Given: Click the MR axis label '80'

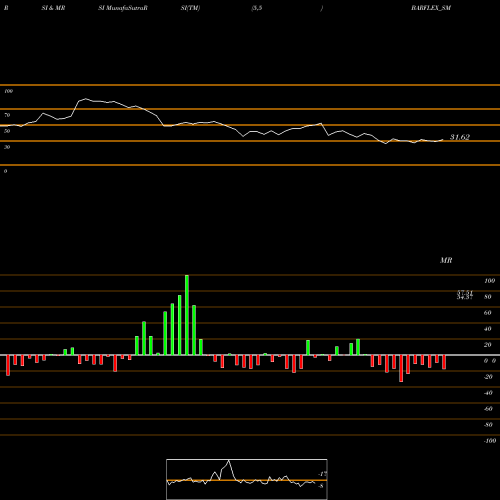Looking at the screenshot, I should click(488, 297).
